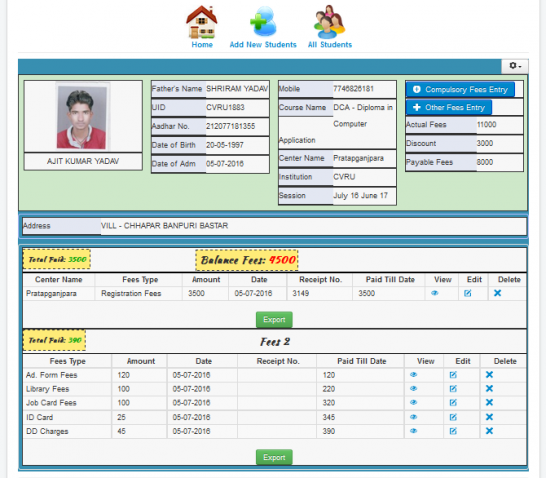Open the gear settings dropdown

point(515,66)
